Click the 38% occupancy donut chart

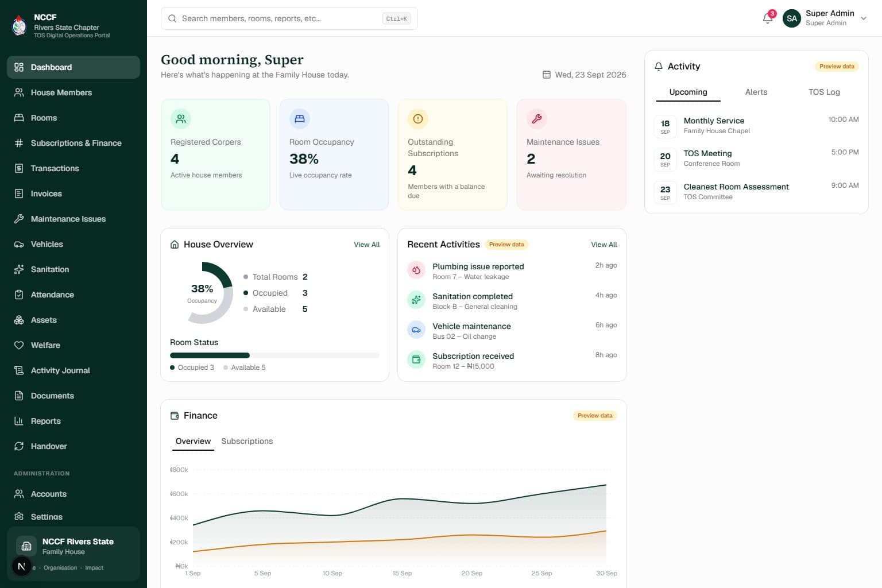tap(202, 293)
